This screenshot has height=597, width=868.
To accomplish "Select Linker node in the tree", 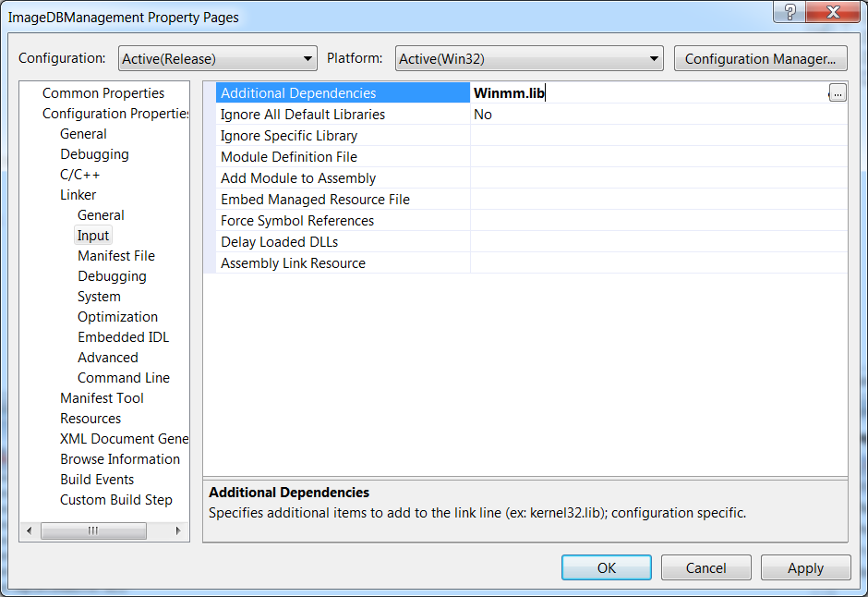I will (78, 195).
